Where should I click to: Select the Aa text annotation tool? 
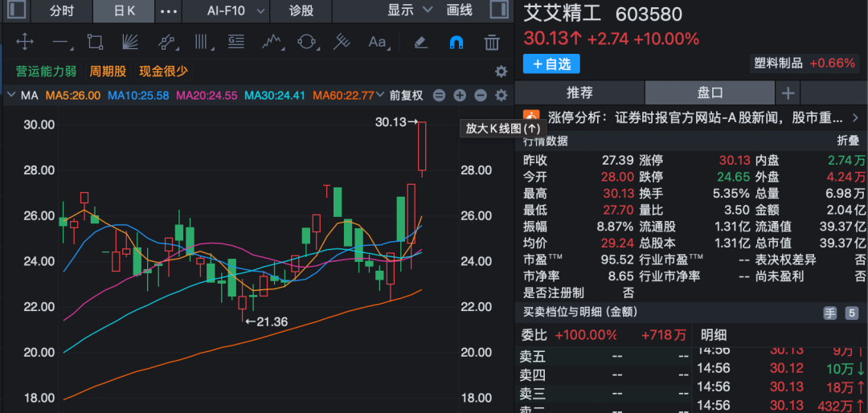378,42
